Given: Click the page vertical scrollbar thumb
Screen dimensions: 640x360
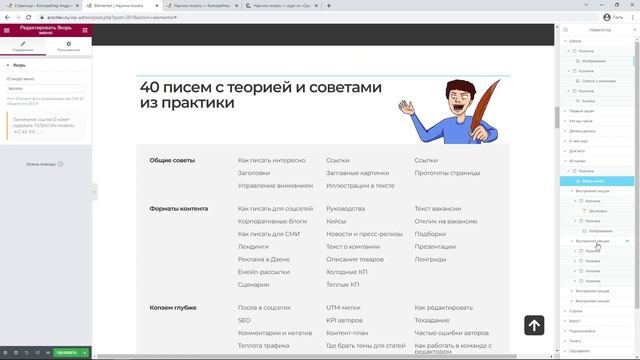Looking at the screenshot, I should coord(556,118).
